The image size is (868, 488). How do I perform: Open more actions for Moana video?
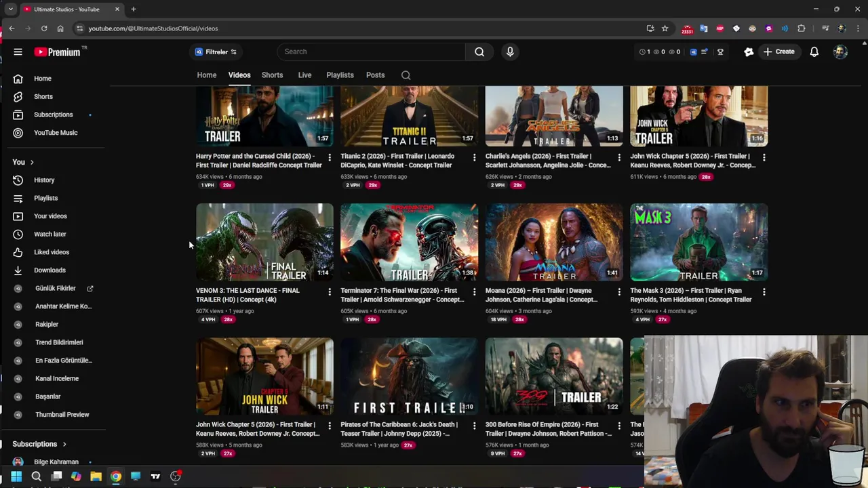tap(618, 291)
